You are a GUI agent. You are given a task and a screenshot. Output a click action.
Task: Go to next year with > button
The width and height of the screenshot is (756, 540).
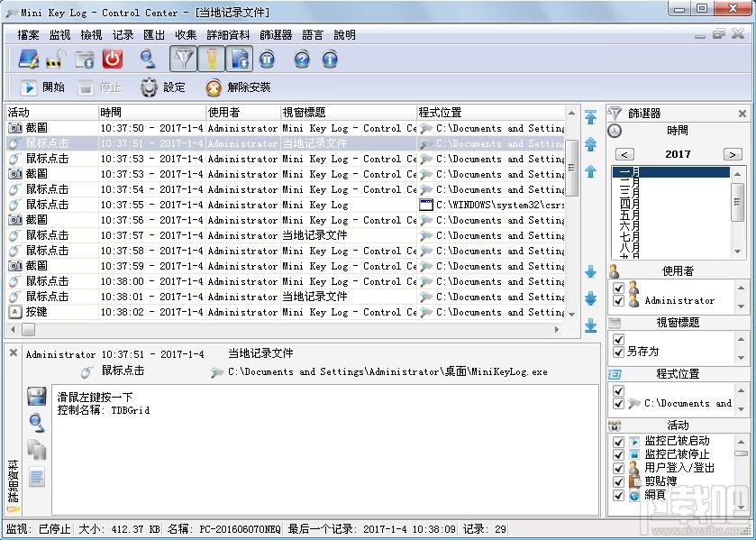point(733,154)
